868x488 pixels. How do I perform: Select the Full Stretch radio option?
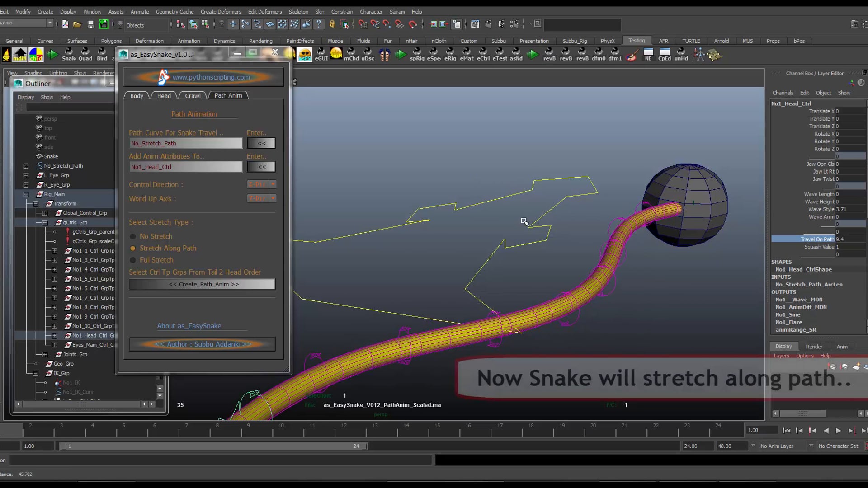tap(133, 260)
